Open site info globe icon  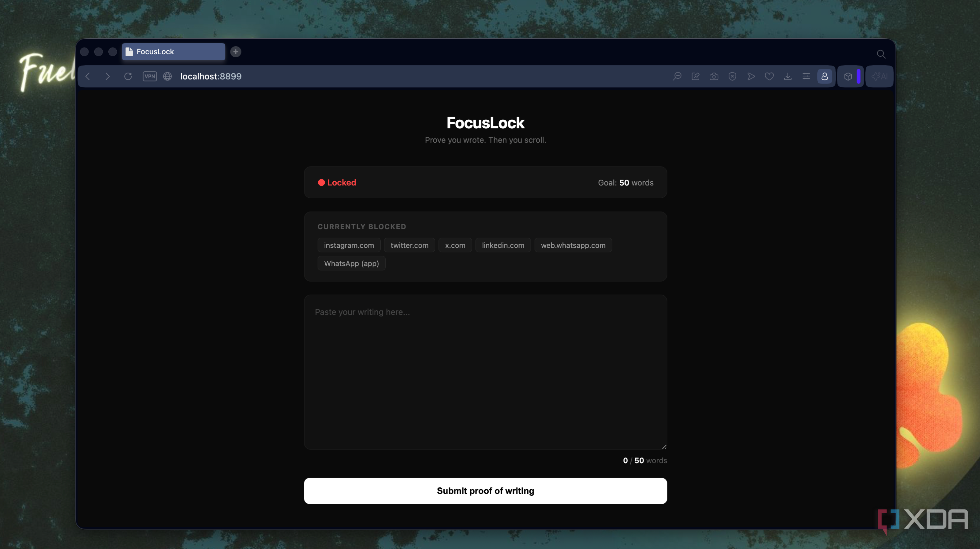click(x=167, y=76)
